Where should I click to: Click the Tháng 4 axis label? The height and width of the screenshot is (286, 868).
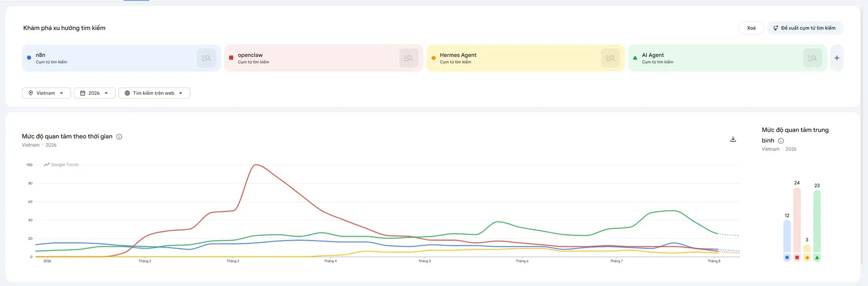330,261
